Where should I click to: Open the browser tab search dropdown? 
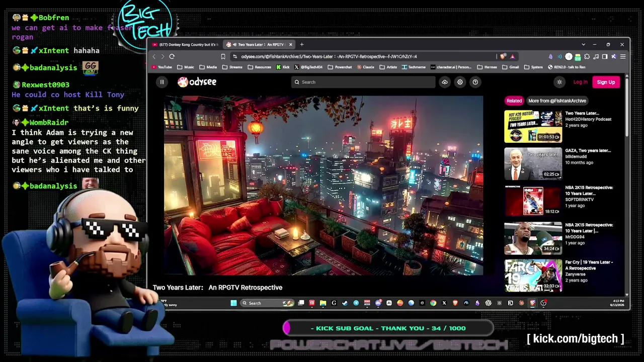583,44
